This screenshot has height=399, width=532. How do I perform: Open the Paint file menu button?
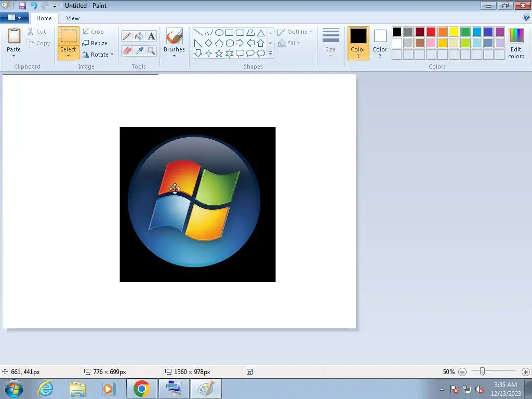14,17
